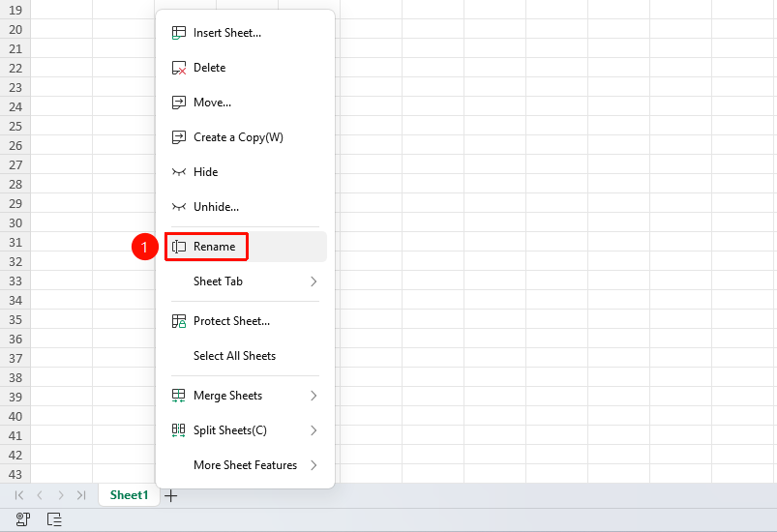Select row header 40

[15, 416]
